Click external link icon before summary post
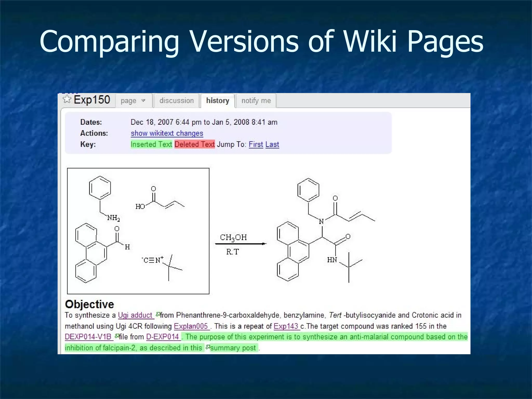 click(208, 347)
